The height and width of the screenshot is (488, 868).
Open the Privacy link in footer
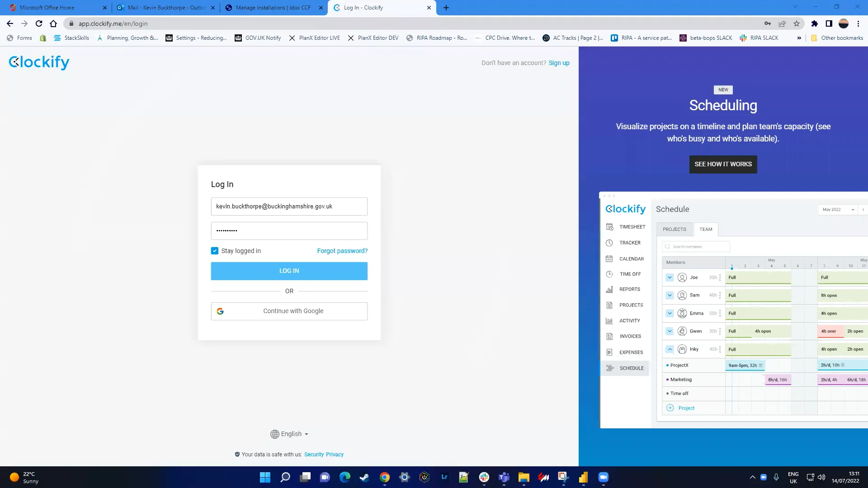coord(335,455)
